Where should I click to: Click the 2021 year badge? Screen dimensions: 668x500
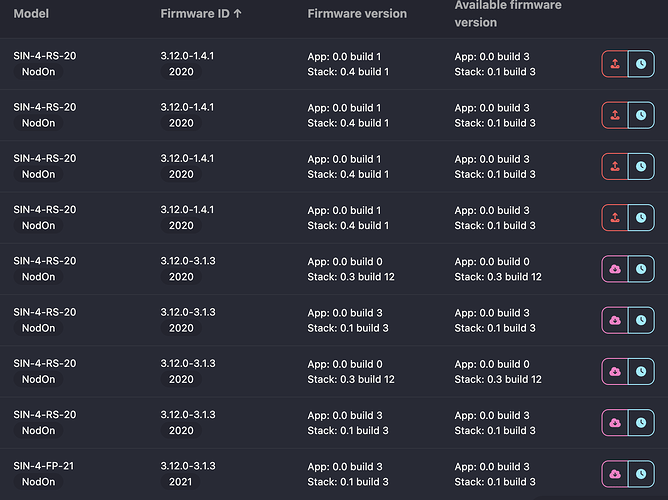(181, 482)
